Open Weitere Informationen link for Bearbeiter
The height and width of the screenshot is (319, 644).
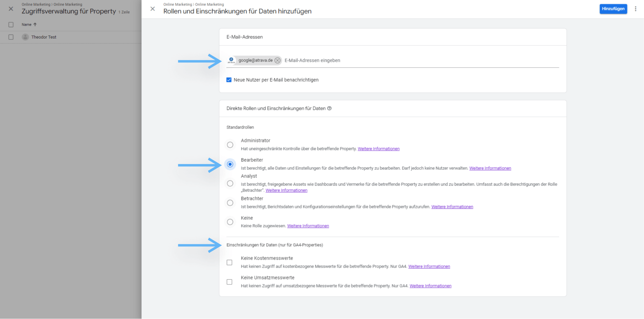(490, 168)
